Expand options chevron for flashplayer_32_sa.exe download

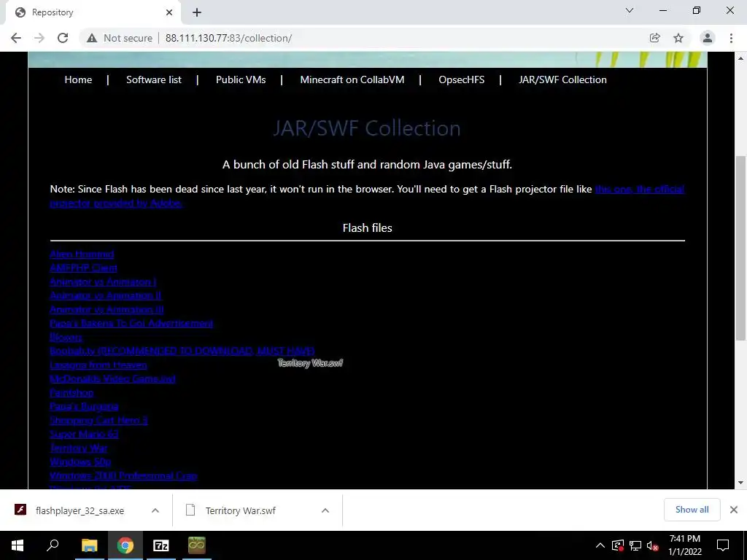155,510
